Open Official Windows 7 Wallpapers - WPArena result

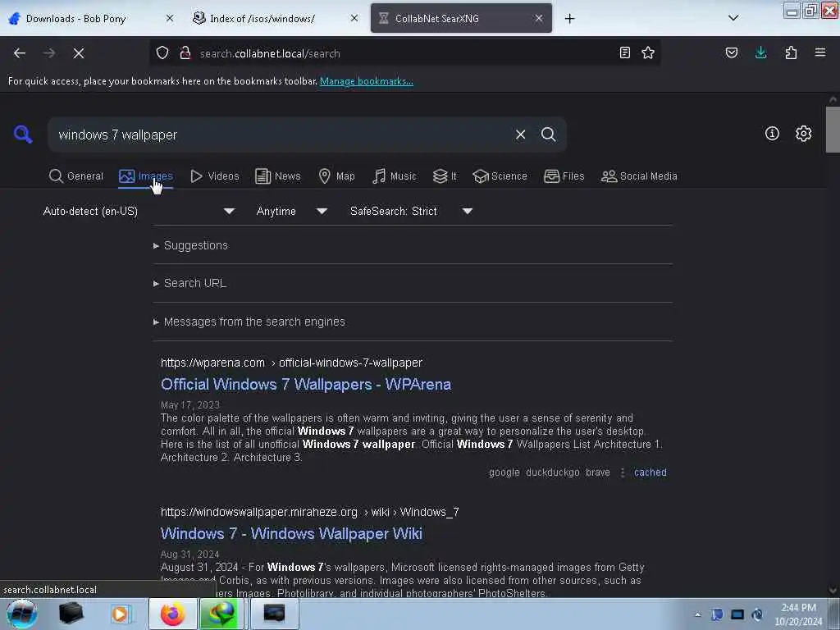pyautogui.click(x=306, y=384)
